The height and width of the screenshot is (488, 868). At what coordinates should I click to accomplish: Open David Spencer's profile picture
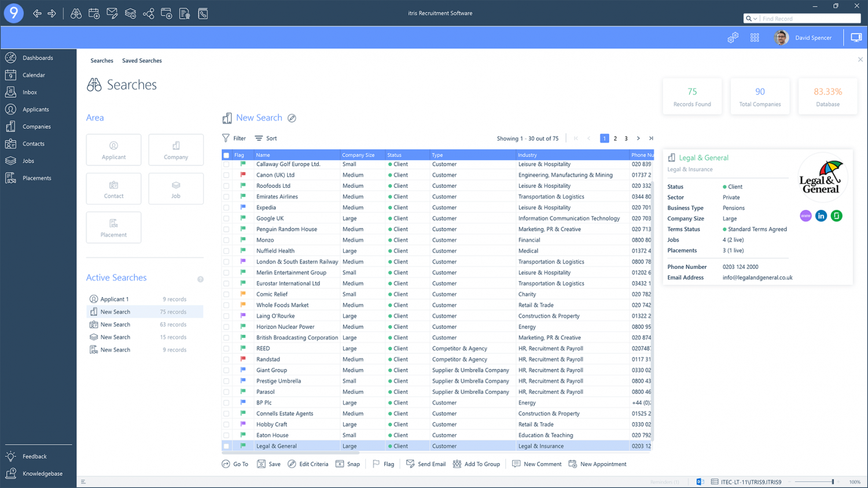(781, 38)
